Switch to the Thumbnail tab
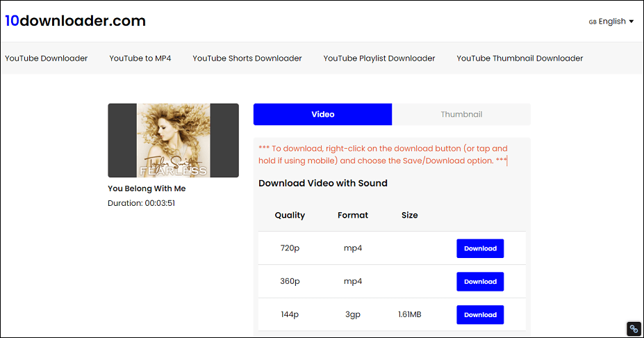 (461, 114)
